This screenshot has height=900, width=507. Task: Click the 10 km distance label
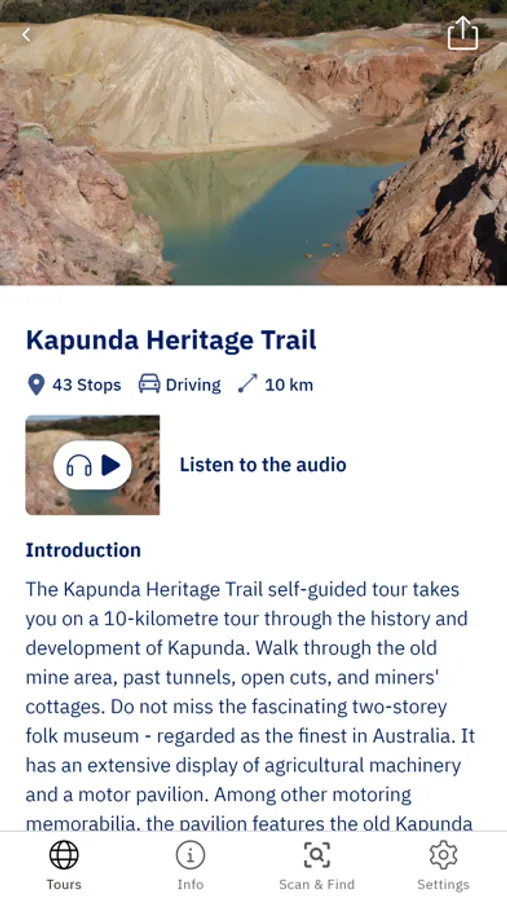(289, 385)
